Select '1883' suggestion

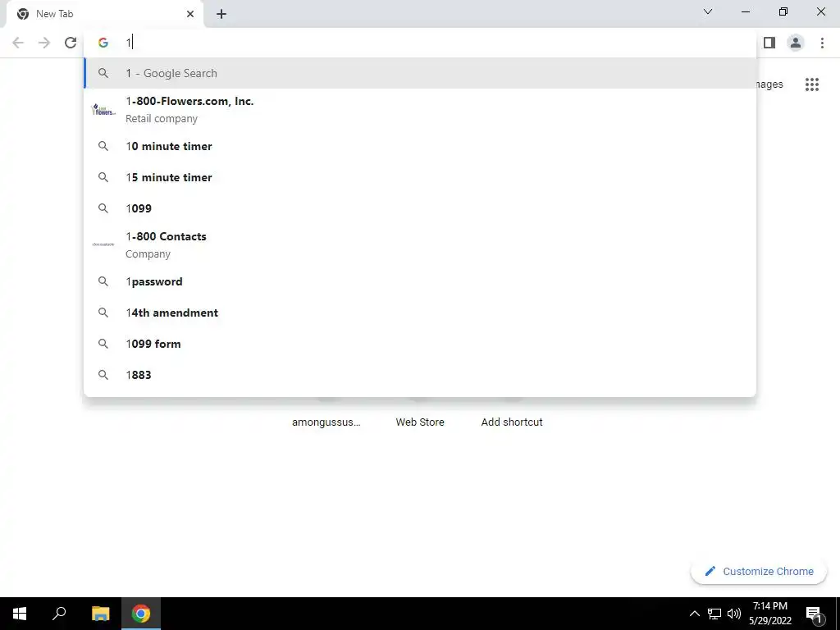(420, 375)
